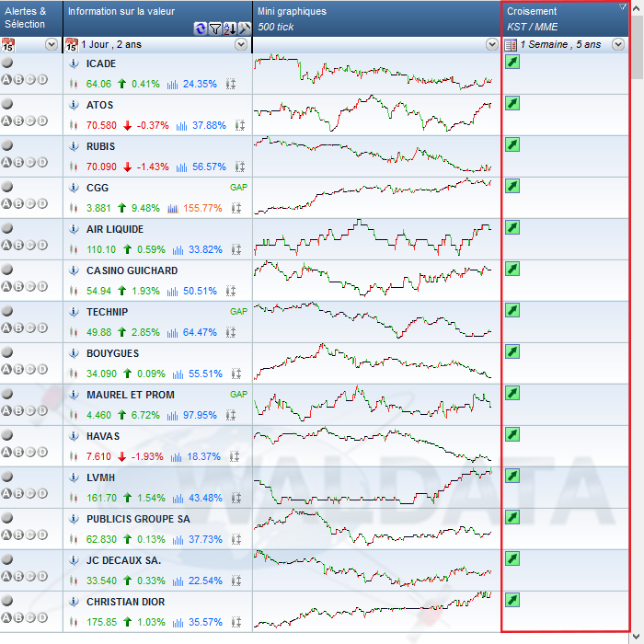Open the info icon for LVMH

click(74, 477)
